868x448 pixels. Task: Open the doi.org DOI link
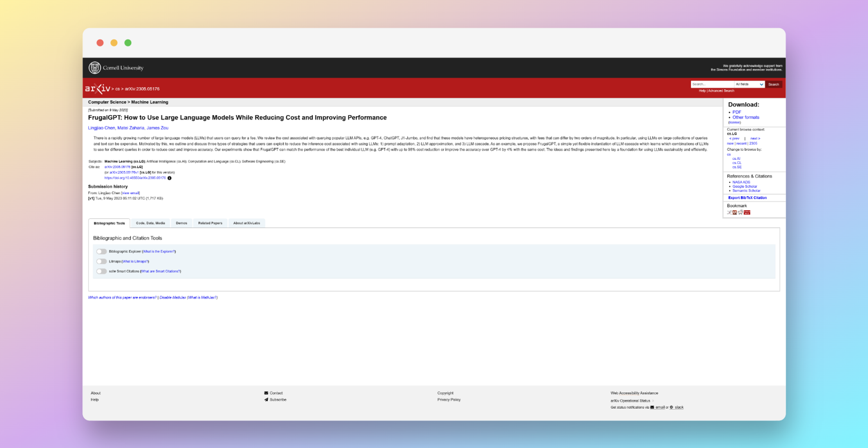coord(135,178)
